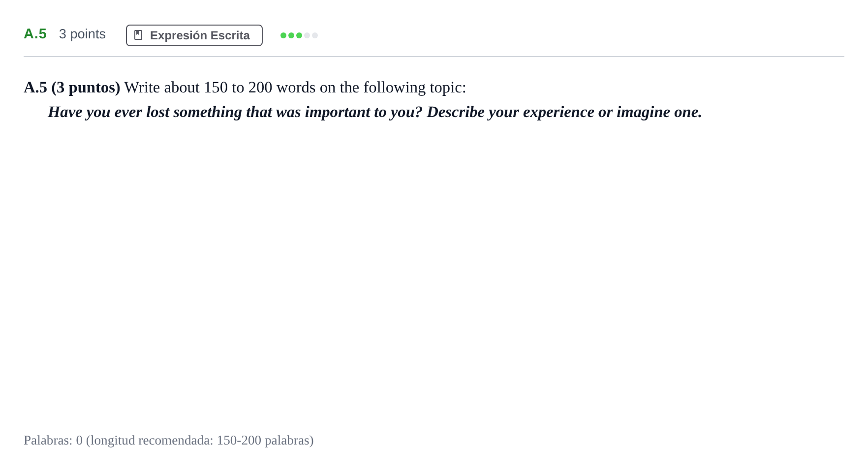Click the horizontal divider below the header

coord(434,57)
